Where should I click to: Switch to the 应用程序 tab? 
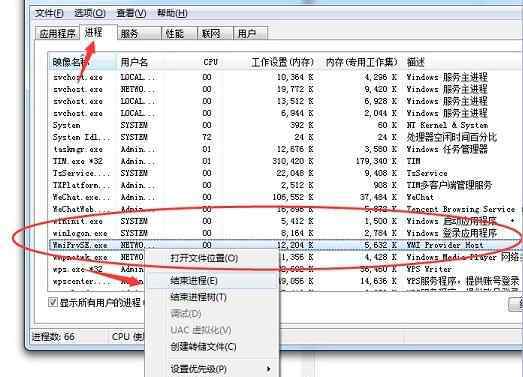57,34
